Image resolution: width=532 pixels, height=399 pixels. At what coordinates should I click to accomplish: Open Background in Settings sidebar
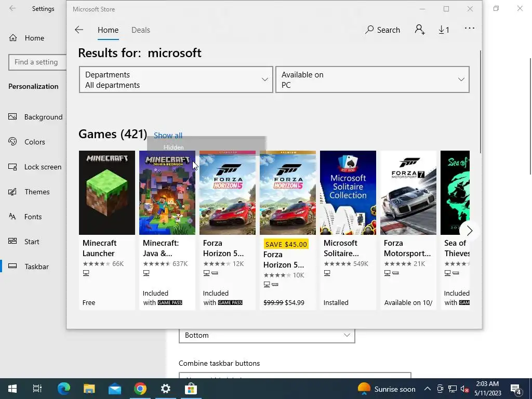pos(35,117)
